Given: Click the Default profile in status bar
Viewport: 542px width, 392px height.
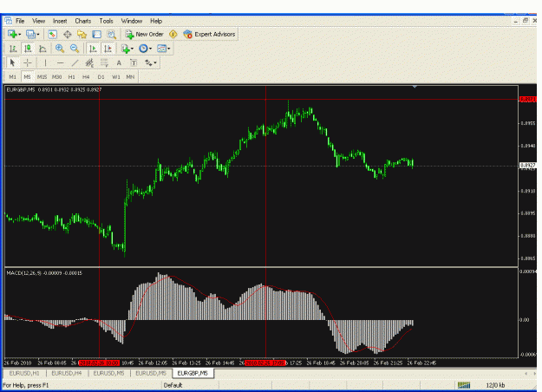Looking at the screenshot, I should pos(173,385).
